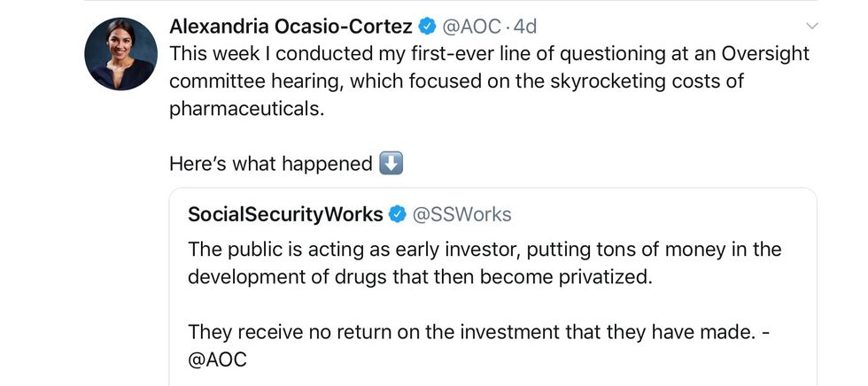Open Alexandria Ocasio-Cortez's profile picture
868x386 pixels.
coord(120,54)
